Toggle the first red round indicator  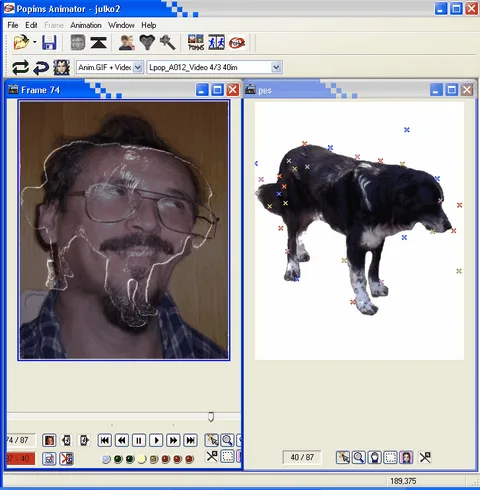pos(166,459)
